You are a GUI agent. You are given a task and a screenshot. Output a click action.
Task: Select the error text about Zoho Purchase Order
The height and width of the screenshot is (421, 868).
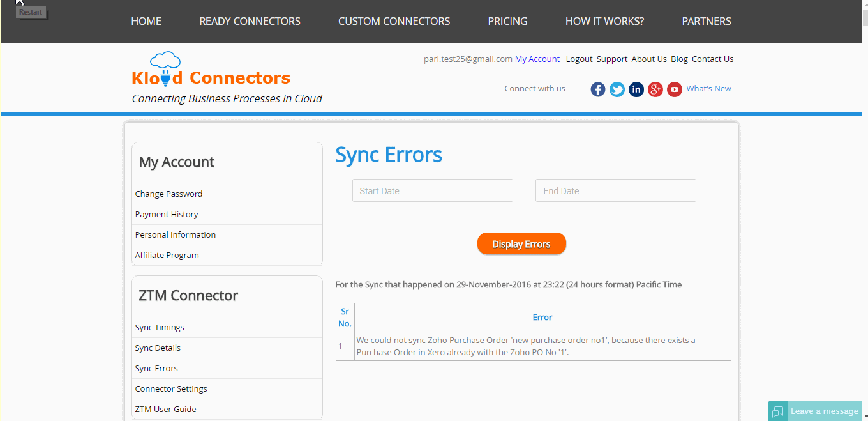tap(526, 346)
